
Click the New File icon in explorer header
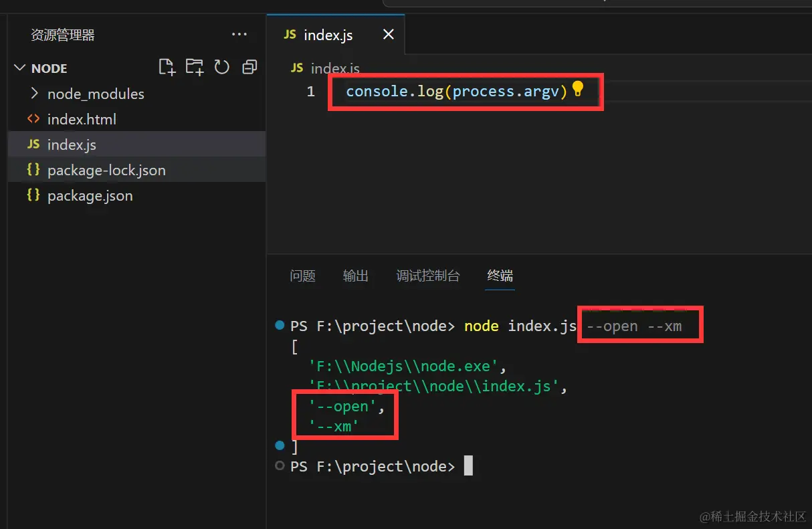167,67
